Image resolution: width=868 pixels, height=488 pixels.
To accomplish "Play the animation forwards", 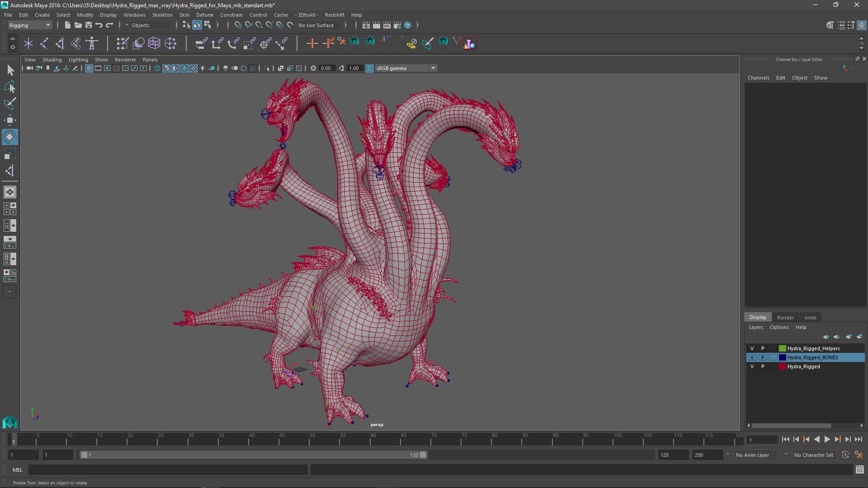I will pyautogui.click(x=827, y=439).
